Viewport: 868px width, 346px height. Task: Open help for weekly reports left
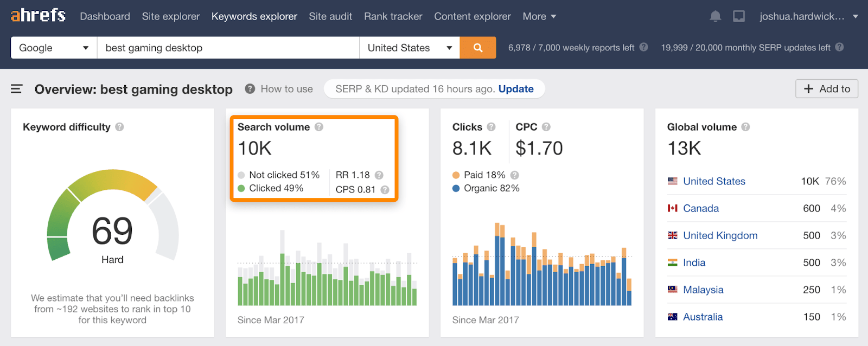[x=644, y=47]
